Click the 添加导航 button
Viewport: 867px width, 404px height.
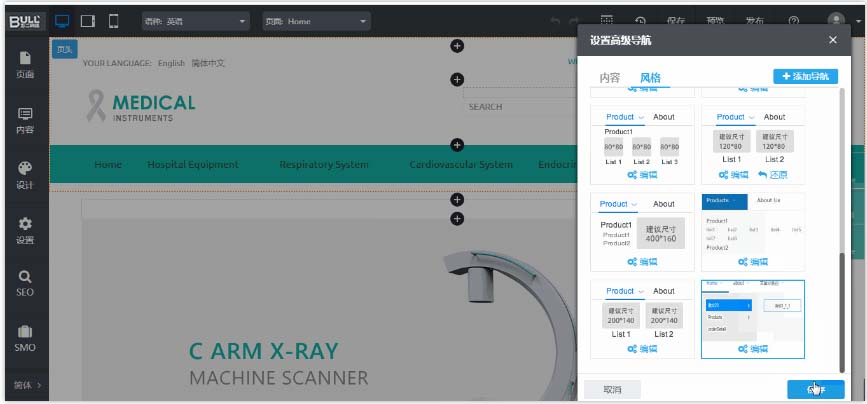coord(805,76)
